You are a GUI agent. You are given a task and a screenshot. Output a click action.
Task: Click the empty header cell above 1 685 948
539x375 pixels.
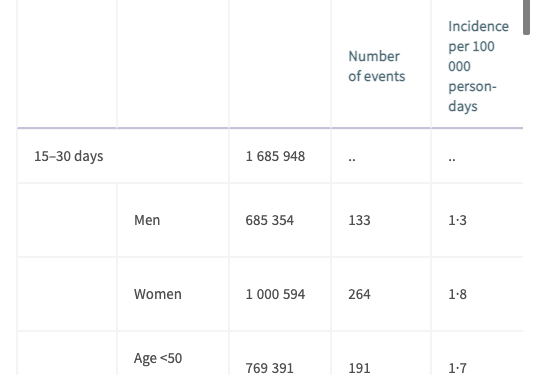280,64
